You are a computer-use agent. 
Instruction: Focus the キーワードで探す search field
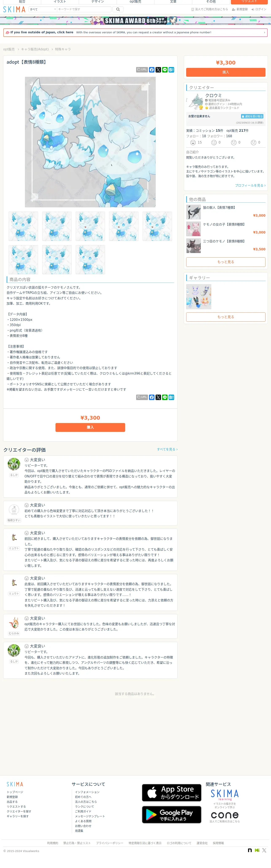84,9
